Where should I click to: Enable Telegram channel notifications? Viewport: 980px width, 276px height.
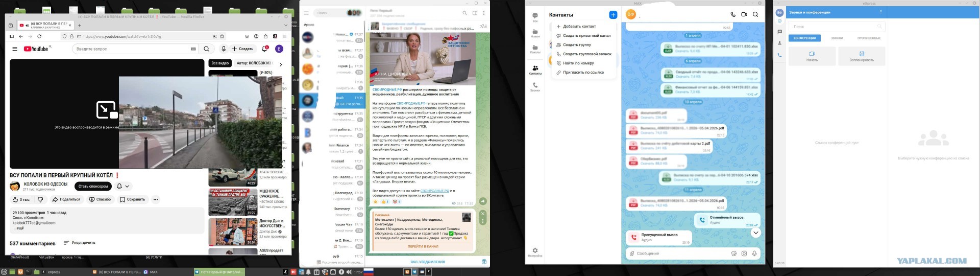(x=427, y=262)
